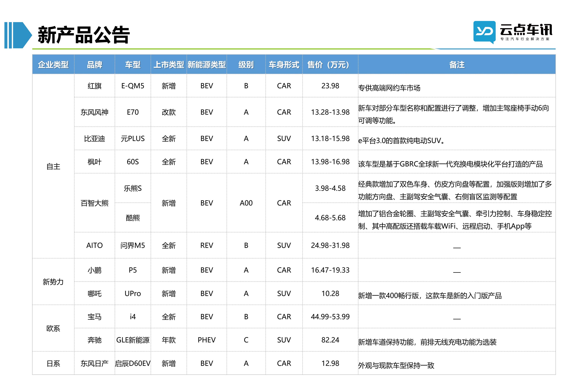This screenshot has width=588, height=392.
Task: Click the 哪吒 brand cell
Action: (x=95, y=294)
